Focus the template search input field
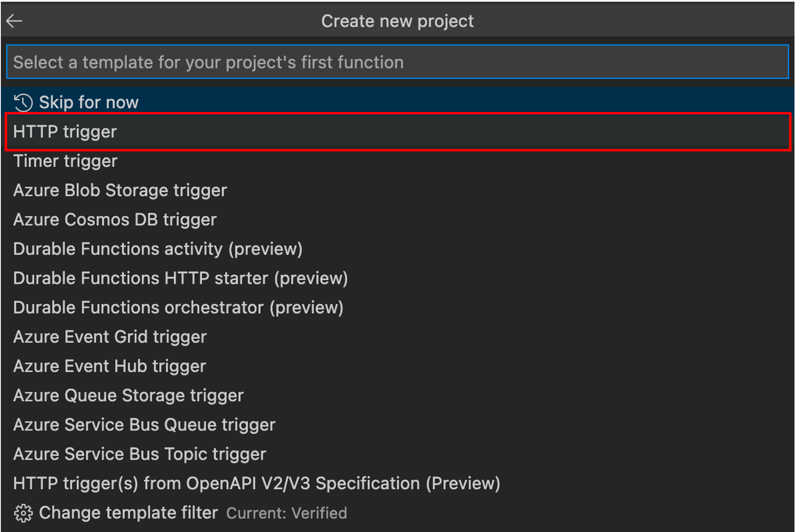Screen dimensions: 797x532 pos(397,62)
